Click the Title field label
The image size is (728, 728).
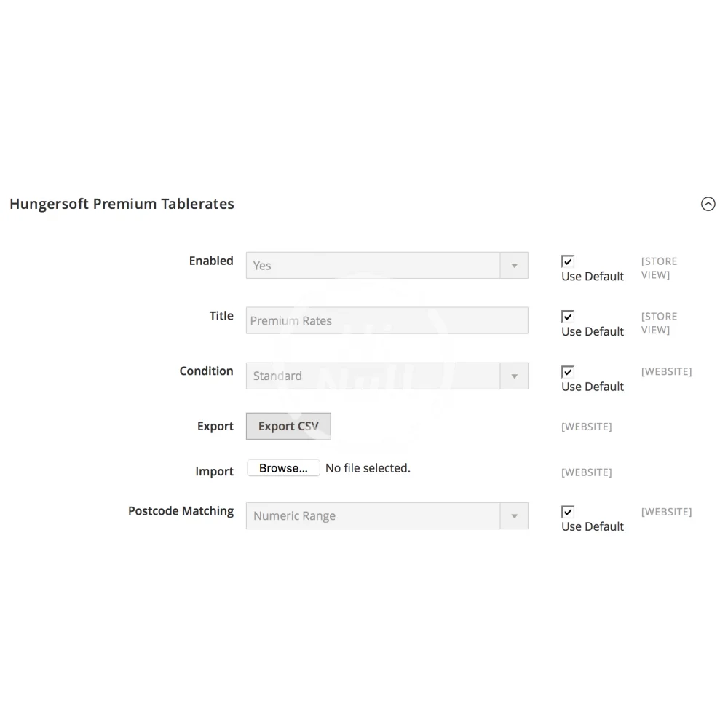[x=221, y=317]
